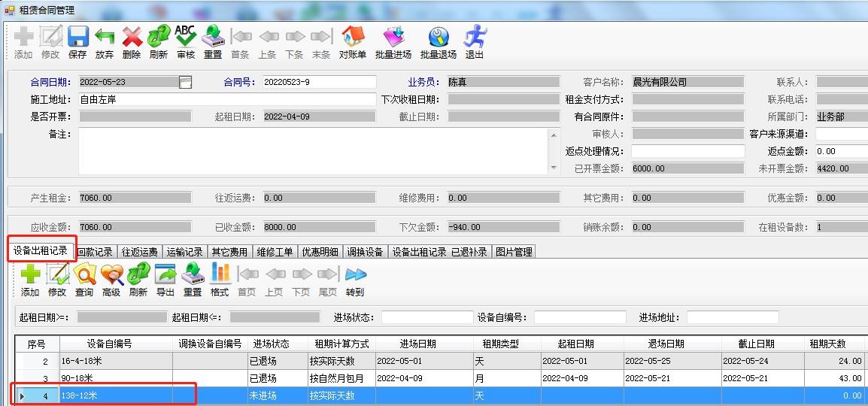Switch to the 设备出租记录 tab

(41, 250)
